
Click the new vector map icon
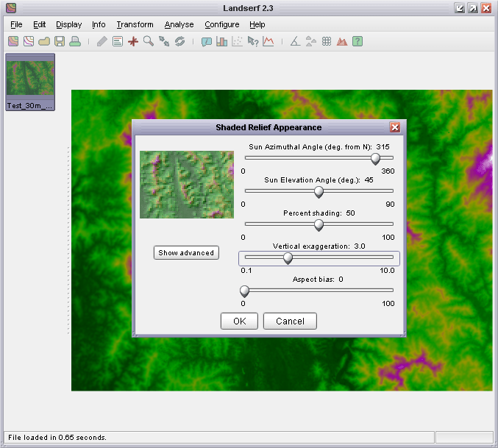29,41
